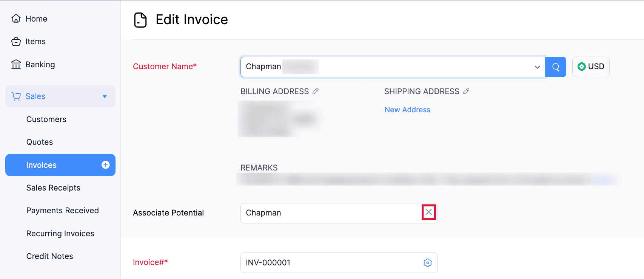Edit shipping address with pencil icon
Screen dimensions: 644x279
coord(466,91)
